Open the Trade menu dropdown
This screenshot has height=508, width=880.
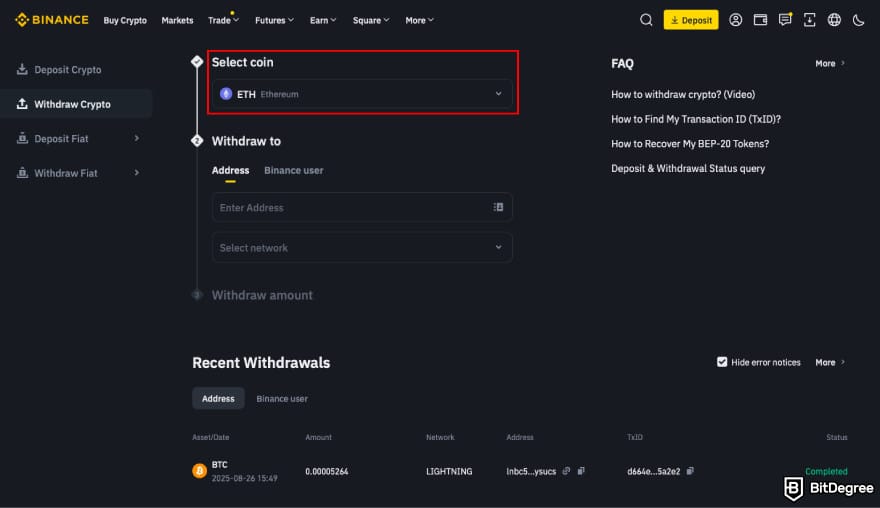click(x=223, y=20)
